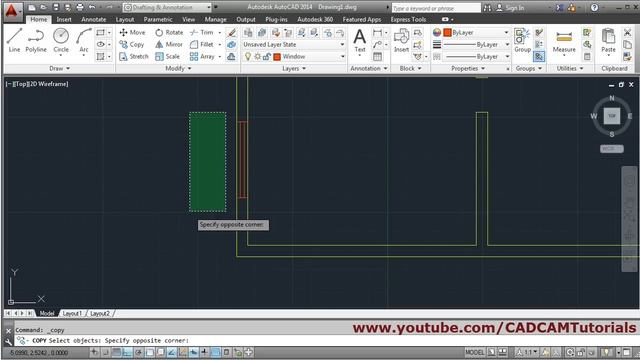This screenshot has width=640, height=360.
Task: Select the Model tab
Action: tap(47, 313)
